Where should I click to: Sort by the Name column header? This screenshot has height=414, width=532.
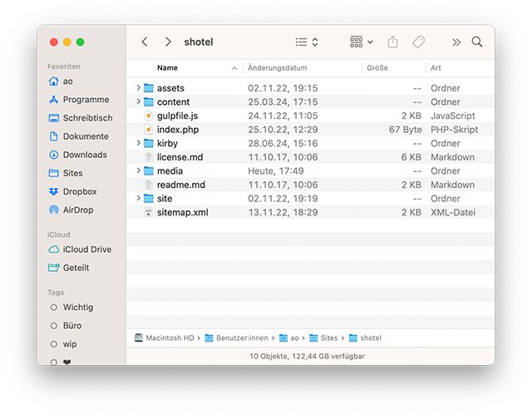168,68
